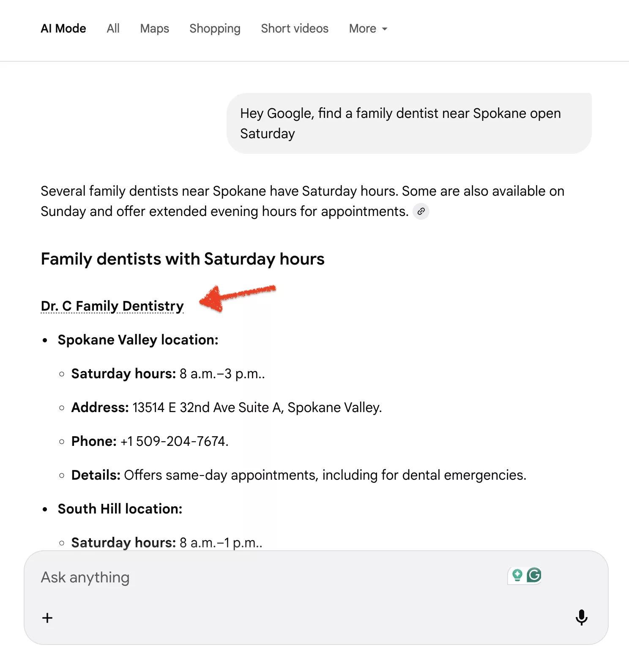Click the South Hill location list item

(x=120, y=508)
